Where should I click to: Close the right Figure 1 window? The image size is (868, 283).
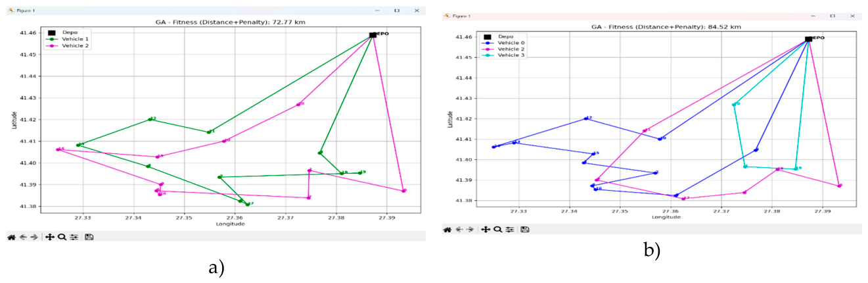click(x=852, y=15)
